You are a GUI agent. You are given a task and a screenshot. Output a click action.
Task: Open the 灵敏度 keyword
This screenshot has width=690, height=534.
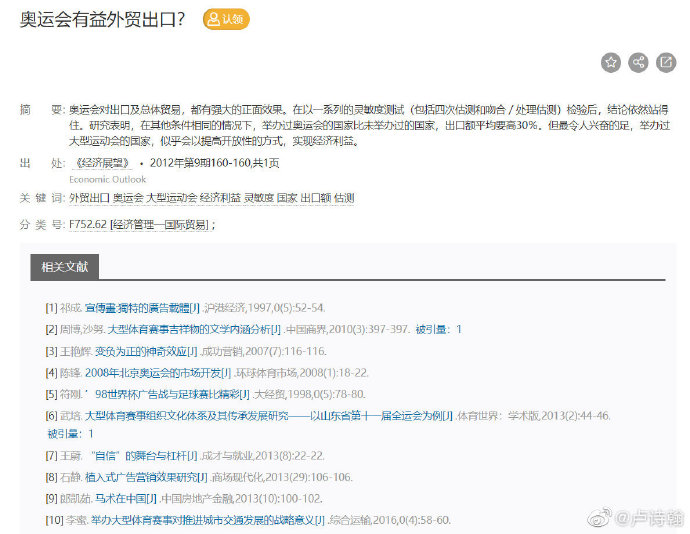[x=258, y=198]
